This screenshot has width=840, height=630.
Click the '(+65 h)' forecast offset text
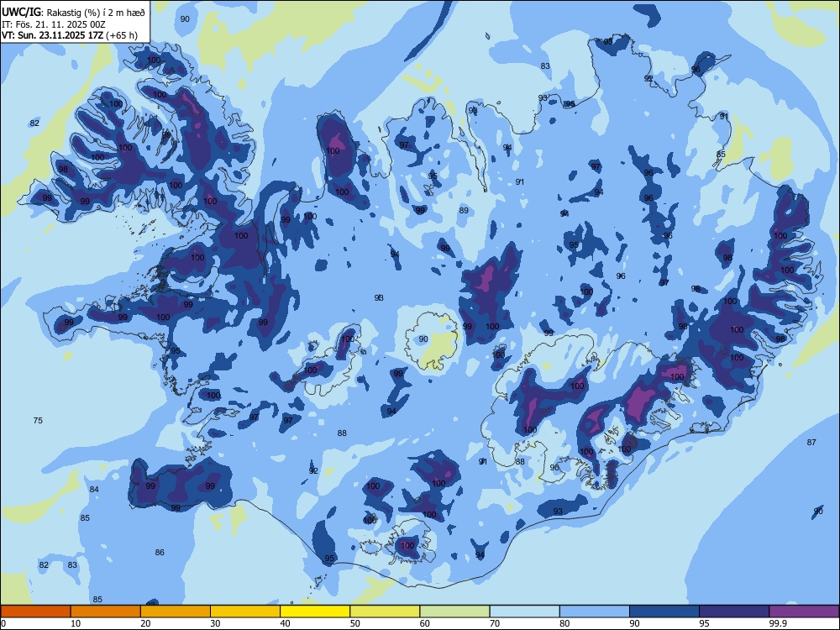pyautogui.click(x=122, y=35)
